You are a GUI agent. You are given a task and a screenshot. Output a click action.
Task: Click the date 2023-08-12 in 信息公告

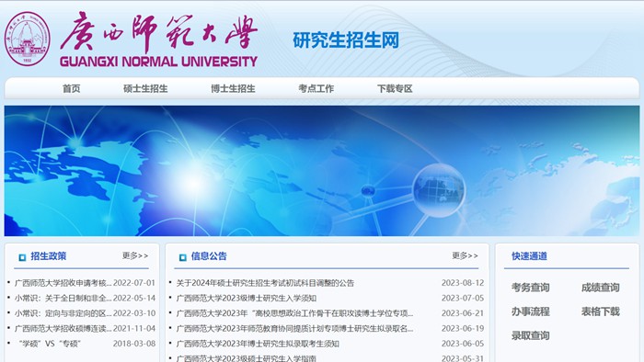point(463,283)
